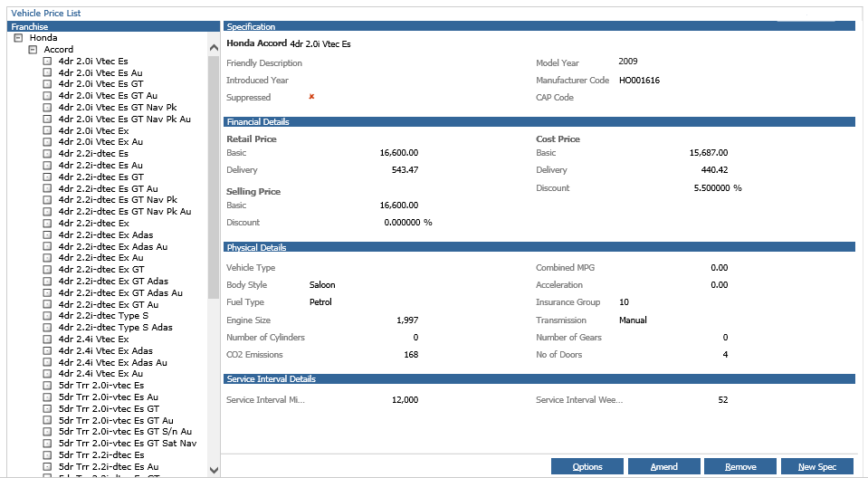Viewport: 868px width, 478px height.
Task: Select 4dr 2.0i Vtec Ex Au
Action: (x=100, y=142)
